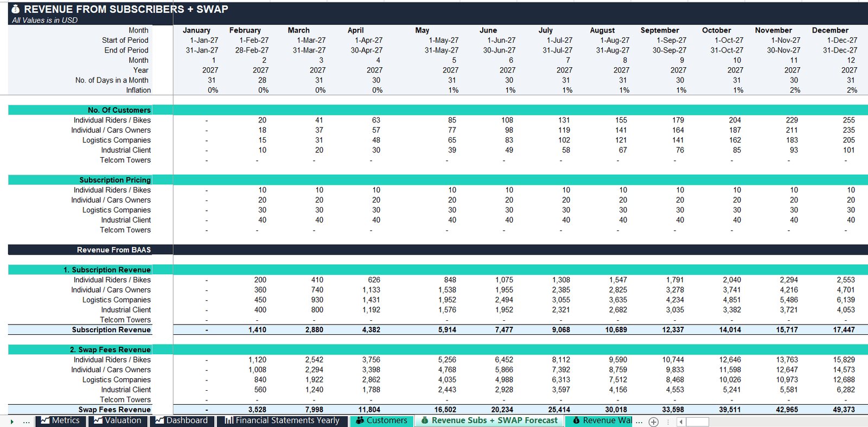Image resolution: width=868 pixels, height=427 pixels.
Task: Click the January column header
Action: (x=196, y=30)
